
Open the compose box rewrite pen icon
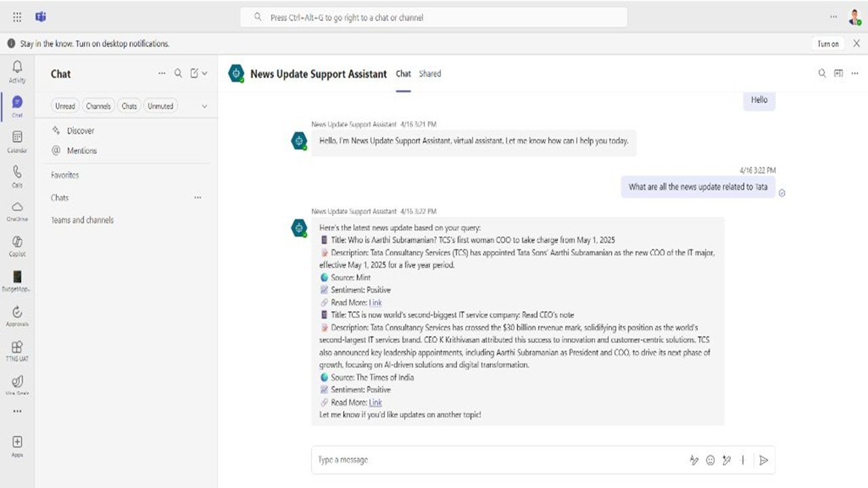[727, 460]
